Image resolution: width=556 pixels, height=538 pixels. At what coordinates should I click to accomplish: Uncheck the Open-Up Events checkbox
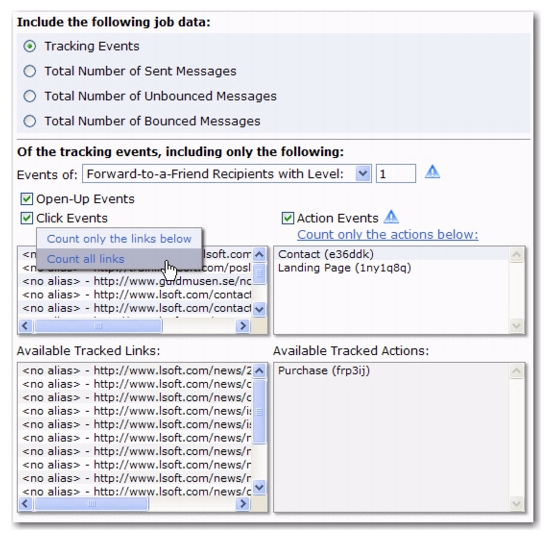[27, 199]
